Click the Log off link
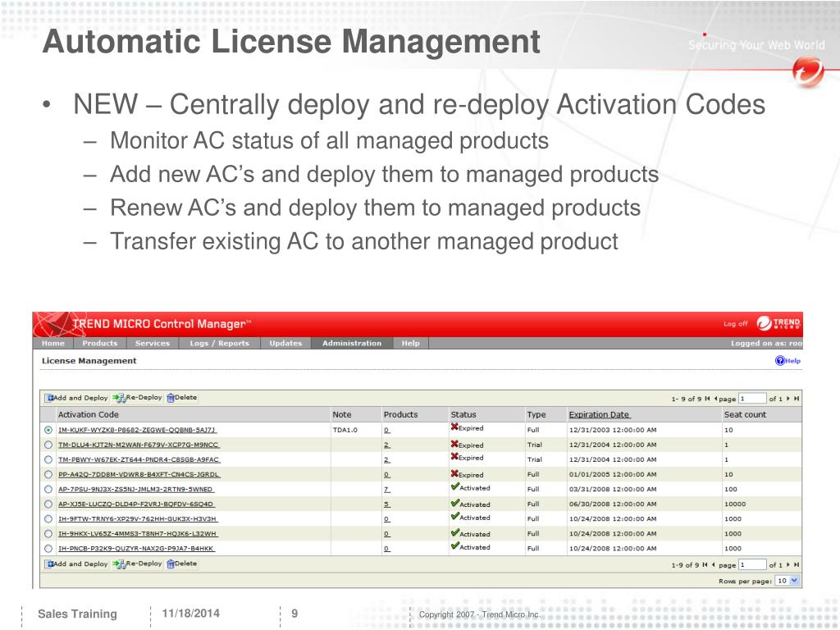Image resolution: width=840 pixels, height=630 pixels. (736, 323)
